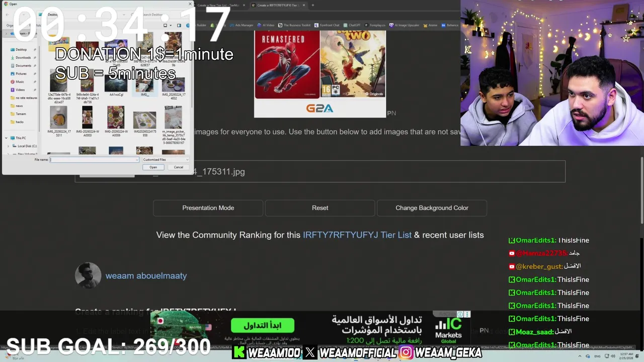Open the Downloads folder in sidebar
Image resolution: width=644 pixels, height=362 pixels.
[23, 57]
